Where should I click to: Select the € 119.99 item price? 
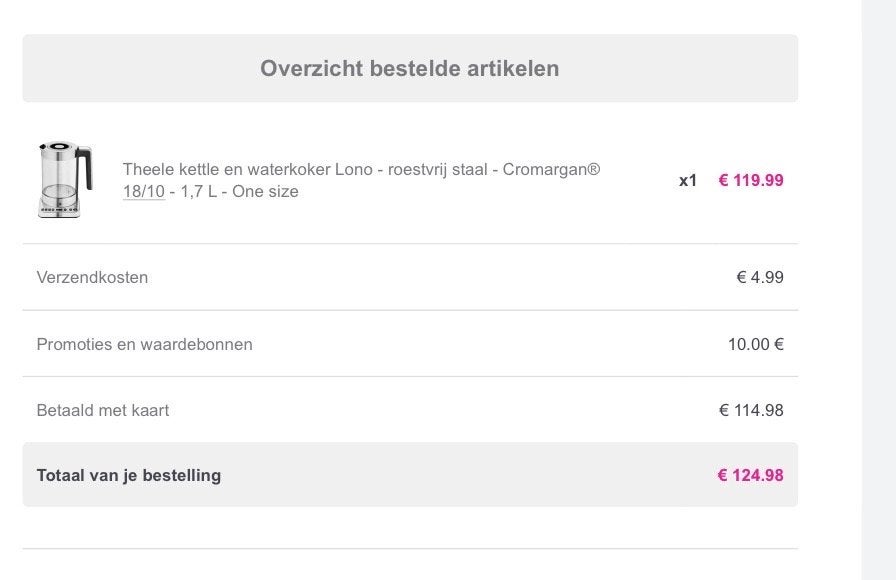coord(751,181)
